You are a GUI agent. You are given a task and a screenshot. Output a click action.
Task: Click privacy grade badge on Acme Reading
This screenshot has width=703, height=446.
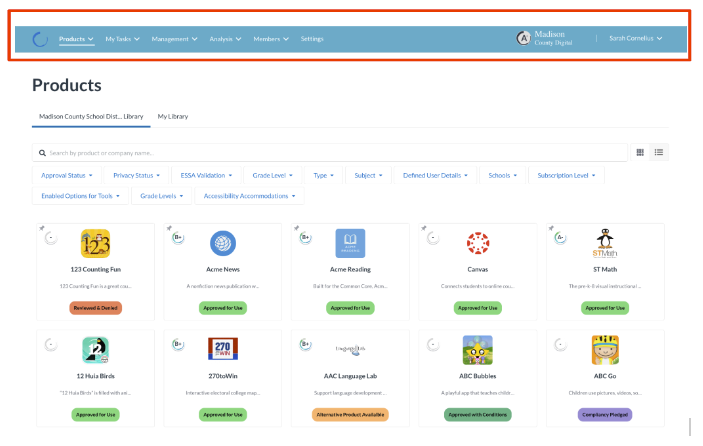coord(306,238)
